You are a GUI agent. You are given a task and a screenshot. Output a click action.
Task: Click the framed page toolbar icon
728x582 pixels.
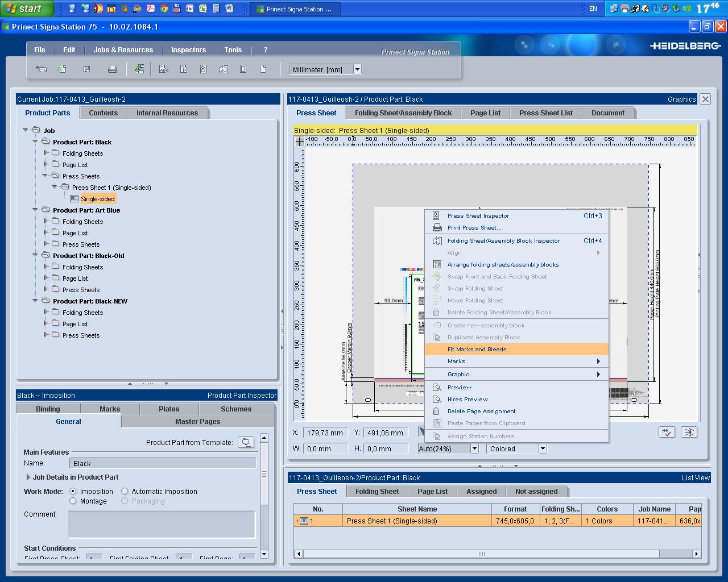243,69
